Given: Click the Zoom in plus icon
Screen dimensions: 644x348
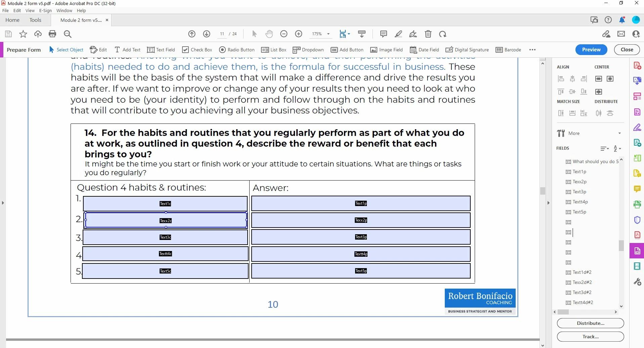Looking at the screenshot, I should tap(299, 34).
